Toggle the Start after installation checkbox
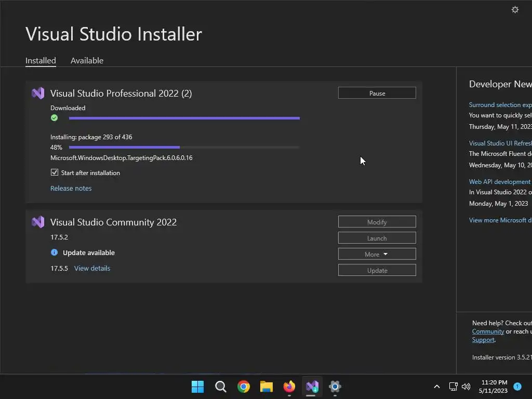 coord(54,172)
